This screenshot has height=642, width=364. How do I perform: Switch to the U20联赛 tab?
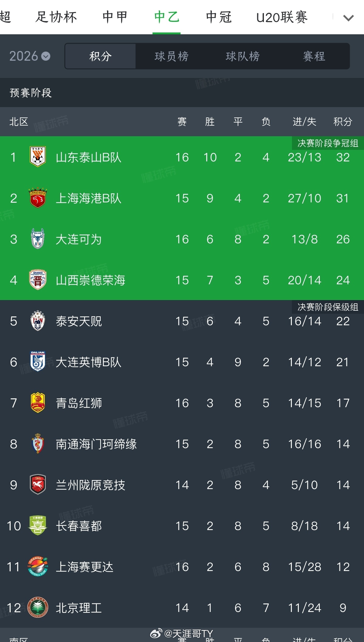282,17
